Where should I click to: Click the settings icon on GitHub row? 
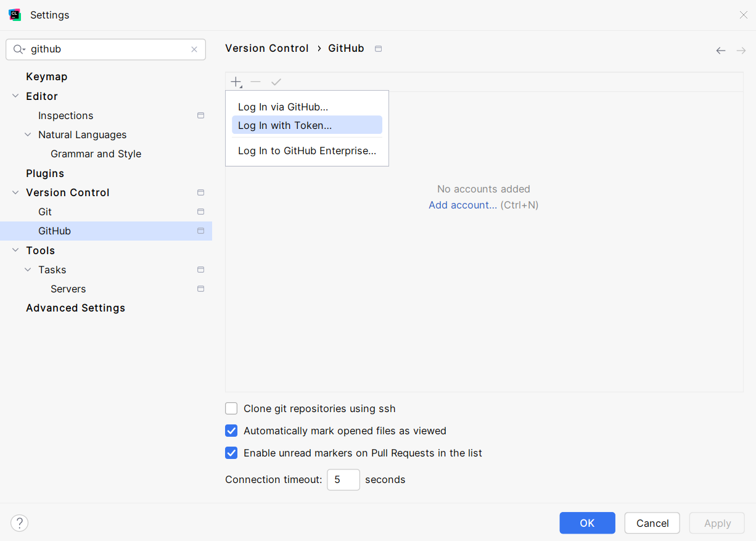200,231
